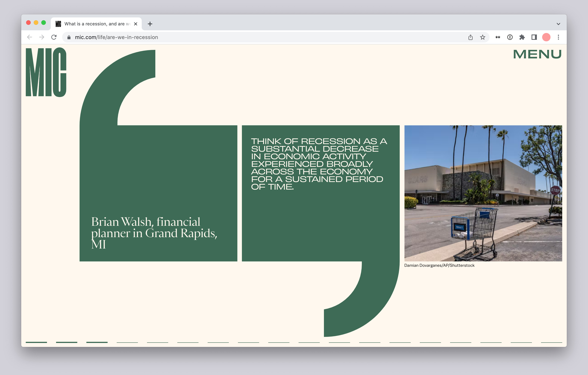Jump to the first slide progress dash
Viewport: 588px width, 375px height.
[36, 342]
